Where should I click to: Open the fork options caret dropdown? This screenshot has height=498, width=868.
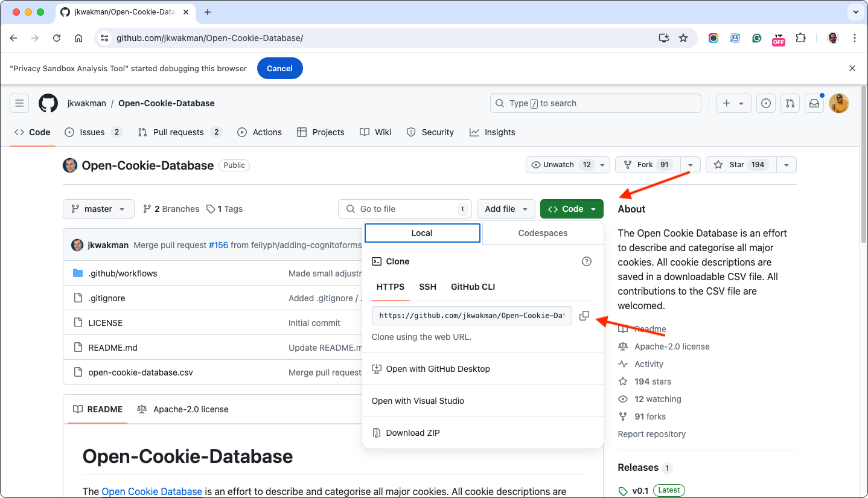click(x=691, y=165)
